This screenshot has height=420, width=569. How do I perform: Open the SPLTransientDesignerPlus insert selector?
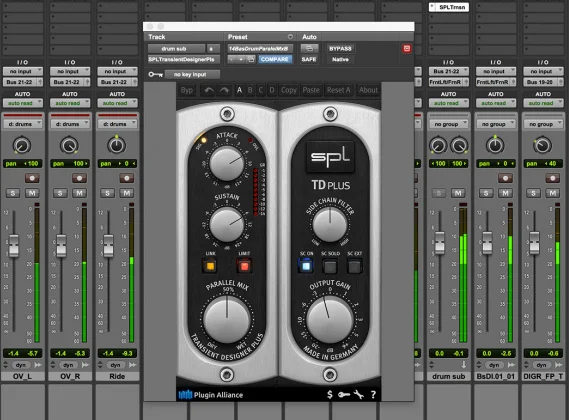(x=184, y=59)
